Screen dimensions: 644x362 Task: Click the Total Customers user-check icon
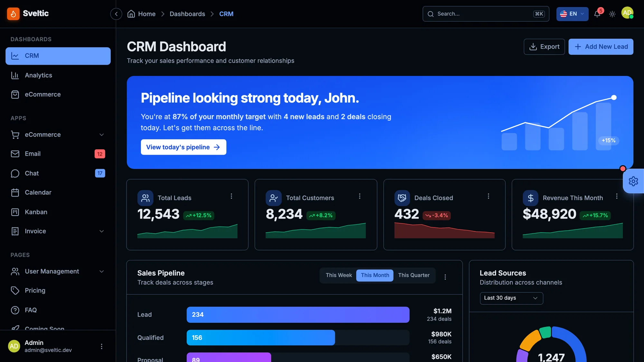click(273, 198)
